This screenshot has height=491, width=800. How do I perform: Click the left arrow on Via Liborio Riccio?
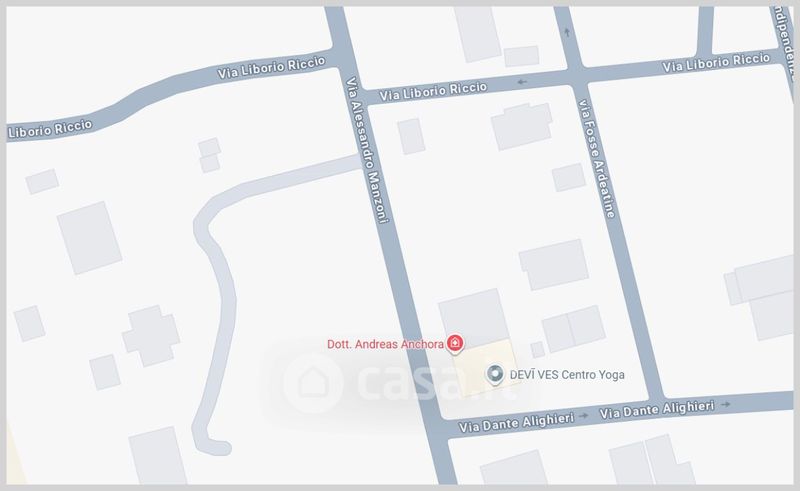[522, 82]
